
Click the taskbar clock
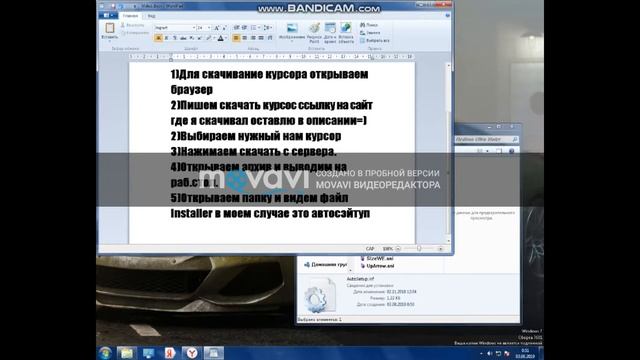coord(525,353)
